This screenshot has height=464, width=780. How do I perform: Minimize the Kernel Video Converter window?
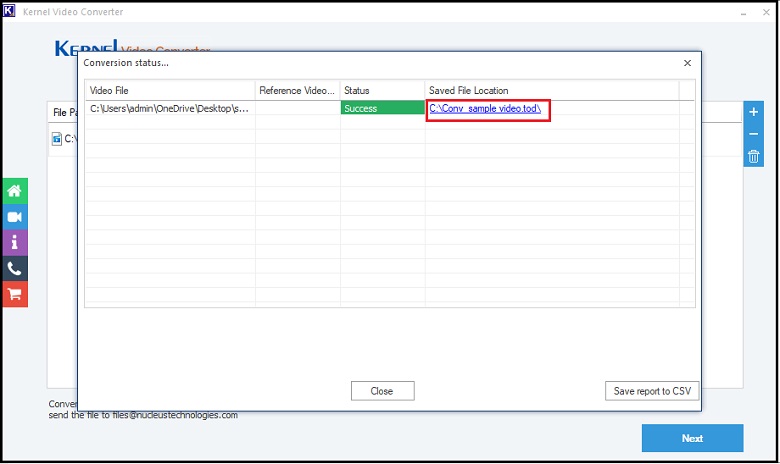point(743,12)
